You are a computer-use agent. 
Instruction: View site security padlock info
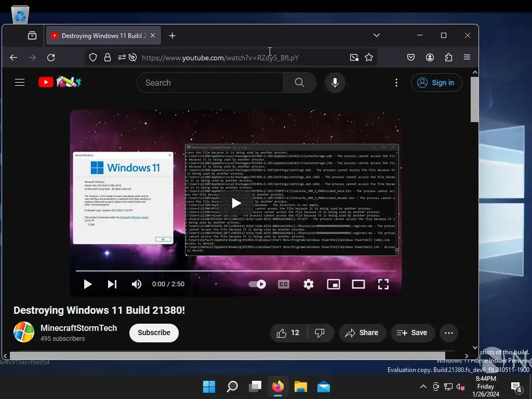coord(108,57)
